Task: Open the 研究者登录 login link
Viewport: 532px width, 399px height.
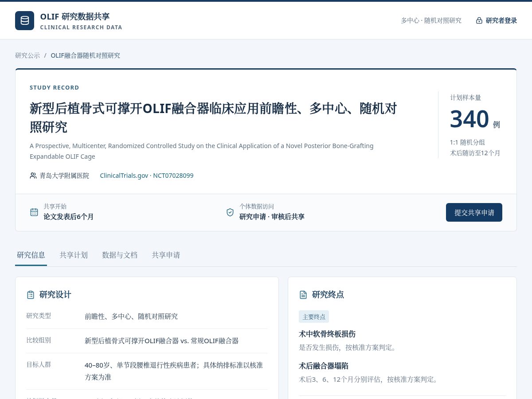Action: [x=497, y=20]
